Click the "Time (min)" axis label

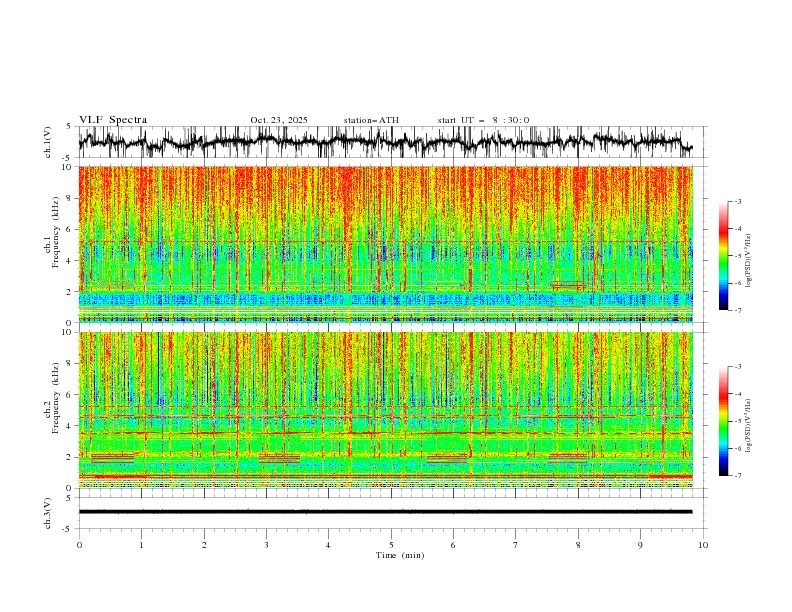click(400, 555)
